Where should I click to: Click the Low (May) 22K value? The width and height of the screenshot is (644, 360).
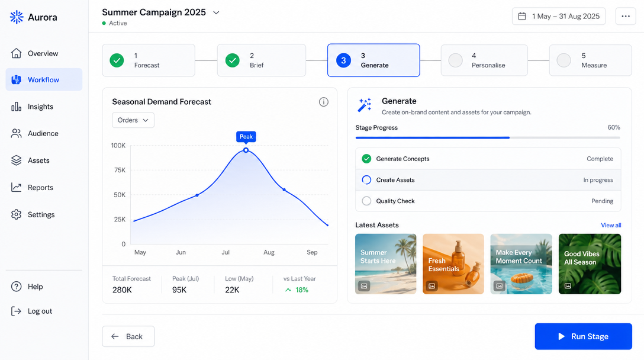click(x=232, y=290)
